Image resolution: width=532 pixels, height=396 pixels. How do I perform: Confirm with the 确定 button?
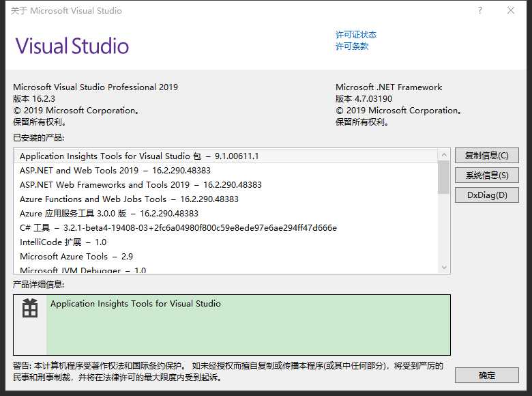click(x=486, y=376)
